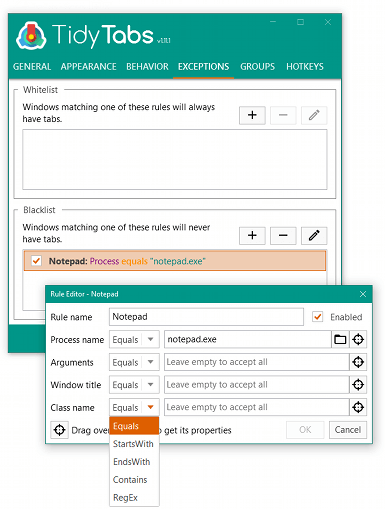Close the TidyTabs main window
This screenshot has height=509, width=385.
point(328,22)
